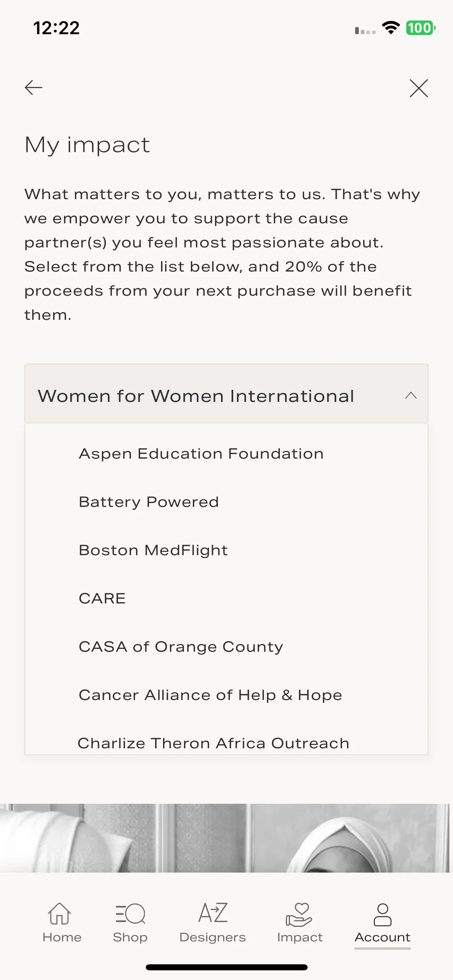This screenshot has width=453, height=980.
Task: Open the Home tab icon
Action: 60,913
